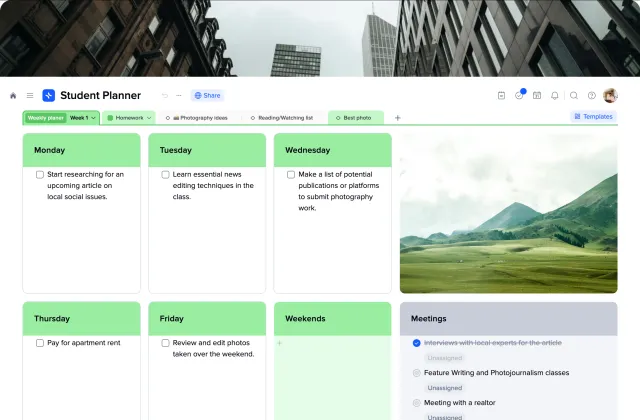Click Unassigned under Interviews task
This screenshot has height=420, width=640.
444,358
